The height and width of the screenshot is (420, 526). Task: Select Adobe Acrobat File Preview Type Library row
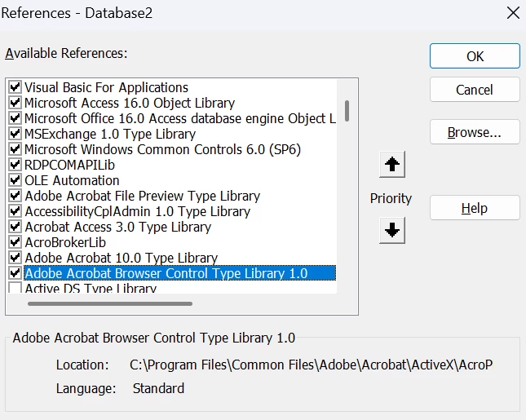click(142, 196)
